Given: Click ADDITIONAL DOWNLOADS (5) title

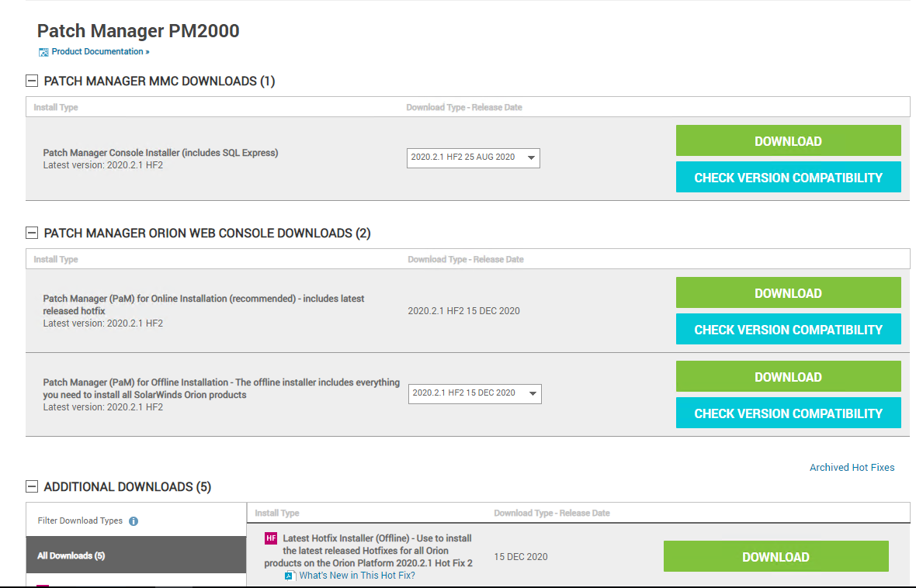Looking at the screenshot, I should coord(127,486).
